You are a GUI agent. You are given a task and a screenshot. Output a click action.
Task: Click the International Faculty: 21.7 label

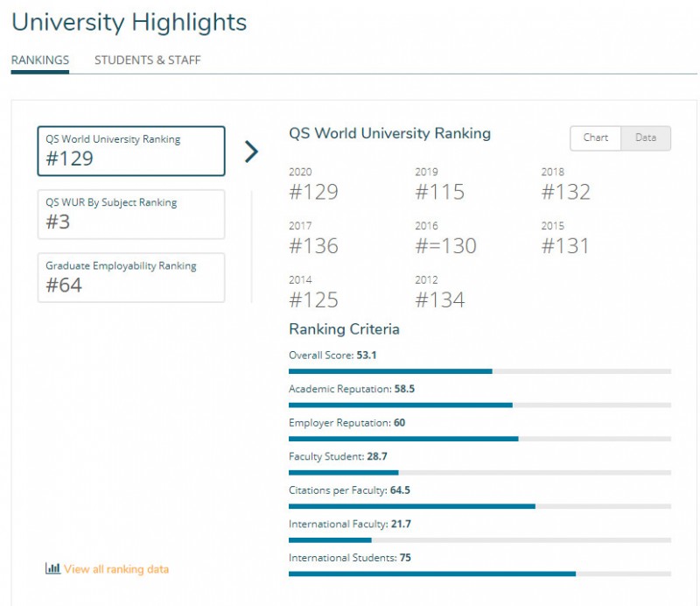click(350, 525)
